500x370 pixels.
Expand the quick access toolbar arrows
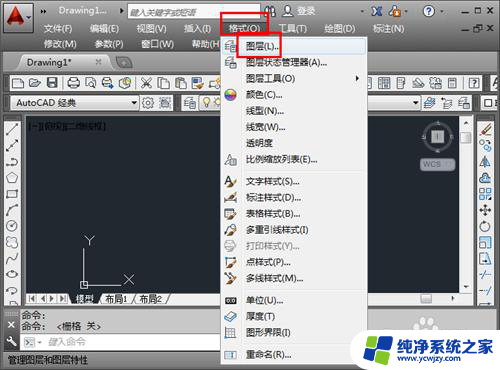(x=43, y=11)
